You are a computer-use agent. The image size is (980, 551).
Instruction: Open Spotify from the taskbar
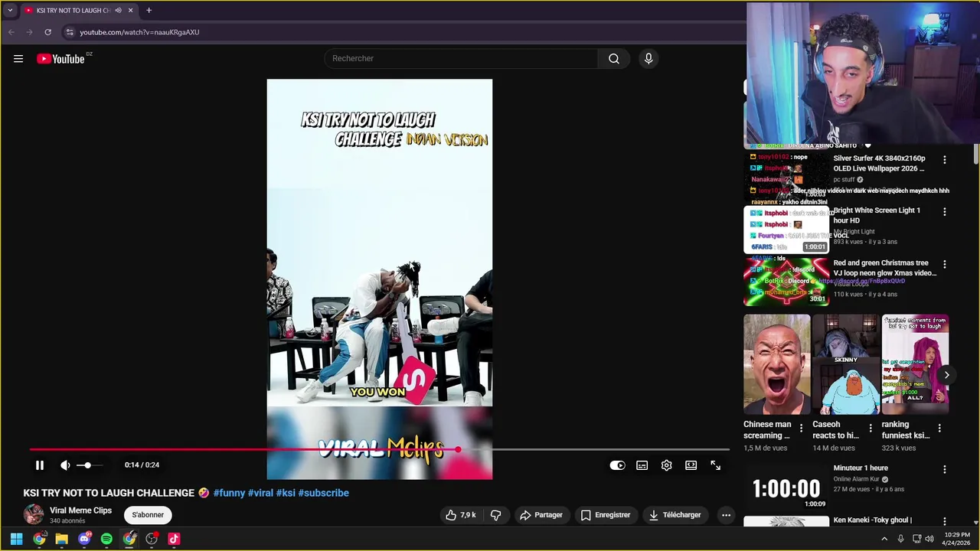click(106, 539)
